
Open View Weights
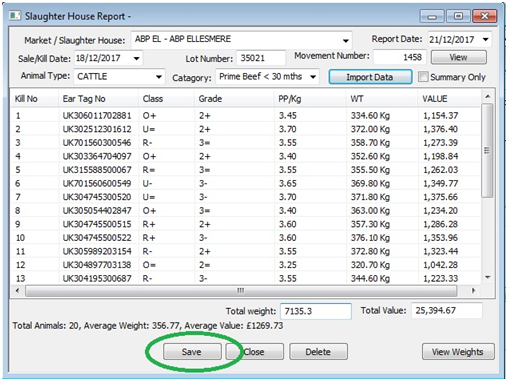click(458, 352)
